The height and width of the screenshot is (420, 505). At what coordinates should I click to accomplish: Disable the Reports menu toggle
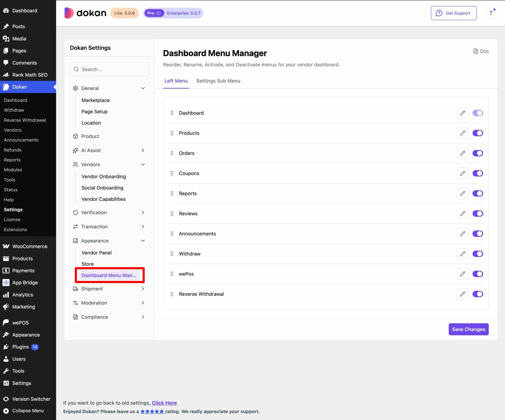pyautogui.click(x=478, y=194)
